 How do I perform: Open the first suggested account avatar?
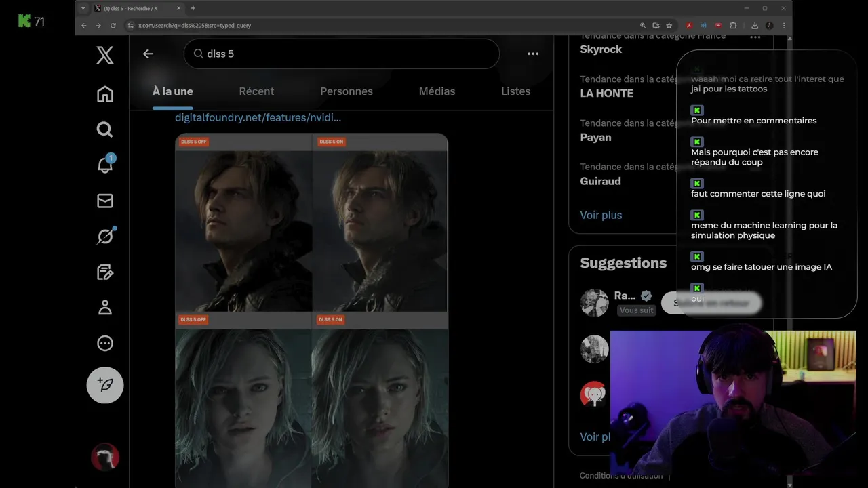594,303
